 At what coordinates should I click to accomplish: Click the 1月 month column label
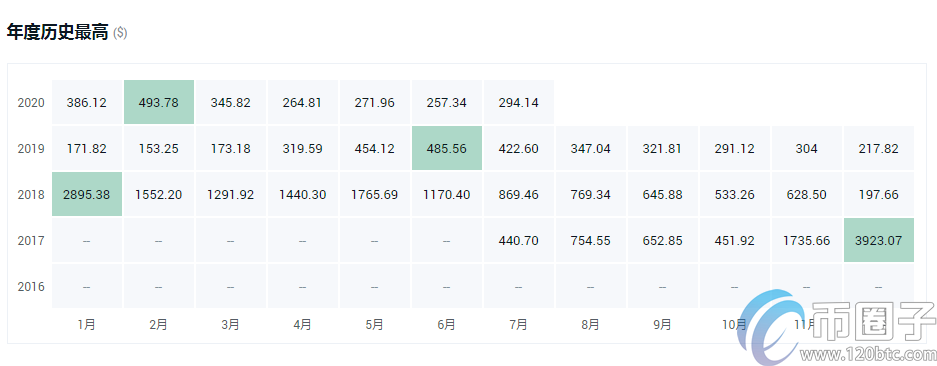tap(87, 325)
